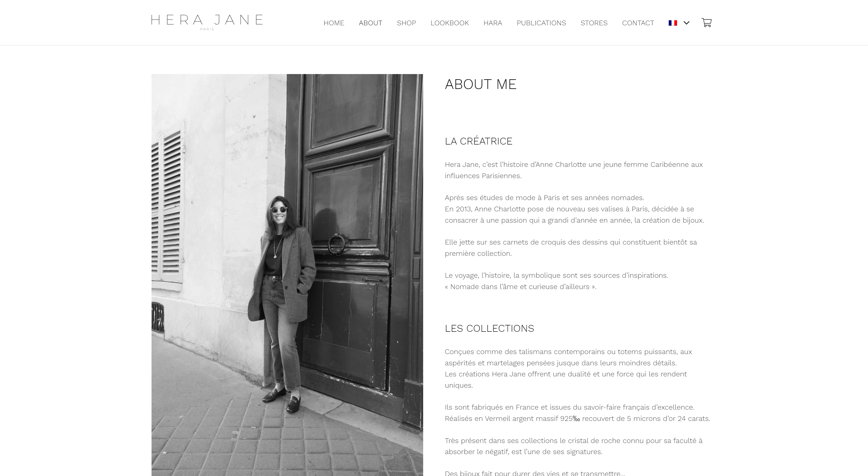Go to the Stores page
Image resolution: width=868 pixels, height=476 pixels.
click(x=594, y=23)
